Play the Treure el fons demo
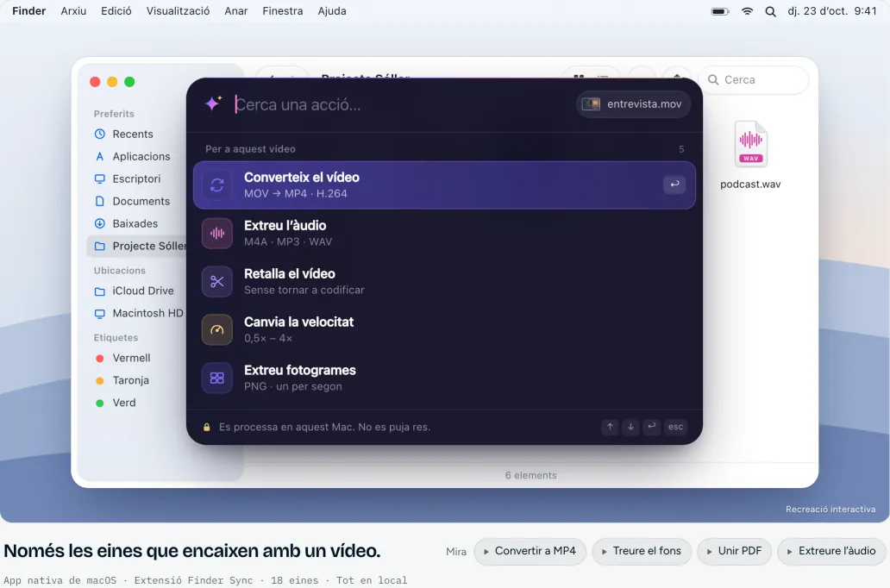Viewport: 890px width, 588px height. tap(642, 551)
